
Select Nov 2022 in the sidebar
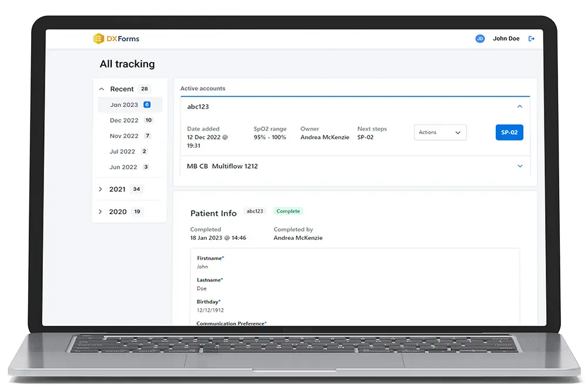[123, 136]
